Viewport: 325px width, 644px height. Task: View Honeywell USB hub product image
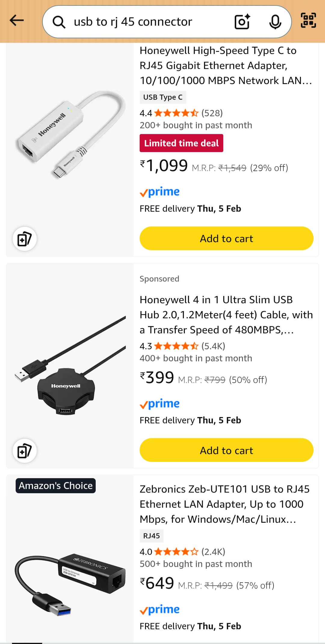pos(70,366)
